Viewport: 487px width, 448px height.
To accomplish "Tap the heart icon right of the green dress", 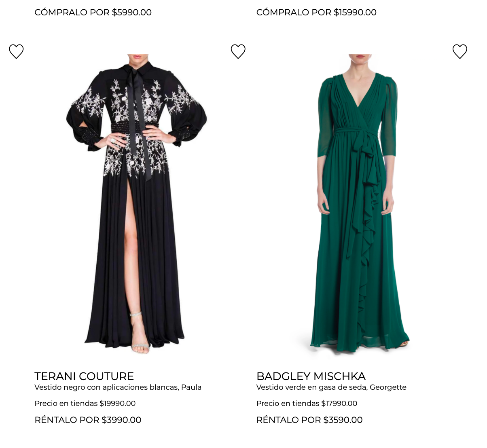I will click(459, 51).
